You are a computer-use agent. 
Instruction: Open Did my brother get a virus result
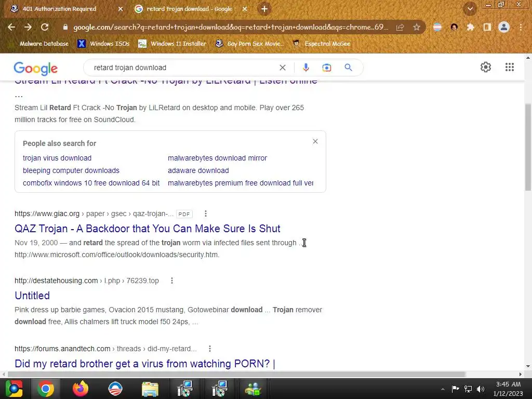coord(145,363)
